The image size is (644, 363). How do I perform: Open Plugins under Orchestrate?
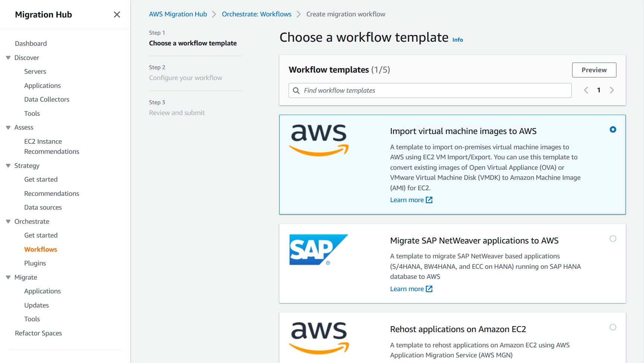35,263
